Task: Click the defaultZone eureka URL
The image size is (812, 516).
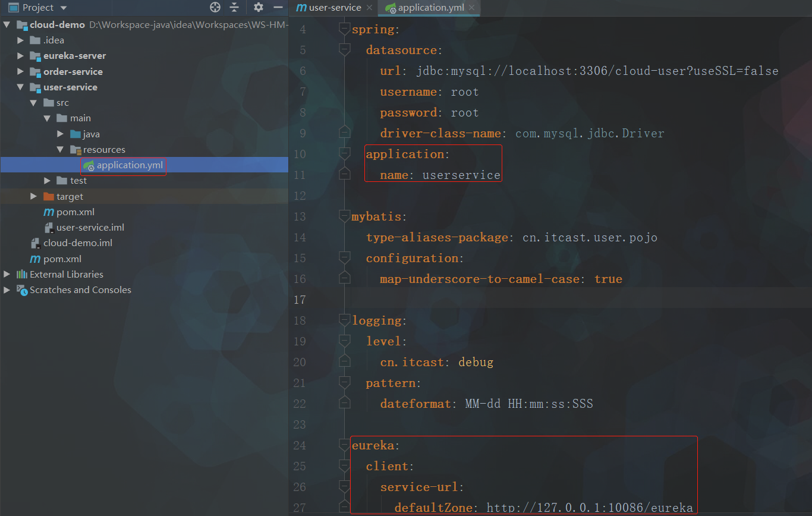Action: coord(590,508)
